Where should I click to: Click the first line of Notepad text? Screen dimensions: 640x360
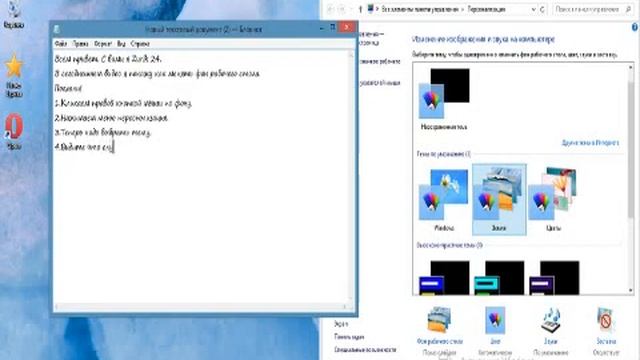point(108,59)
